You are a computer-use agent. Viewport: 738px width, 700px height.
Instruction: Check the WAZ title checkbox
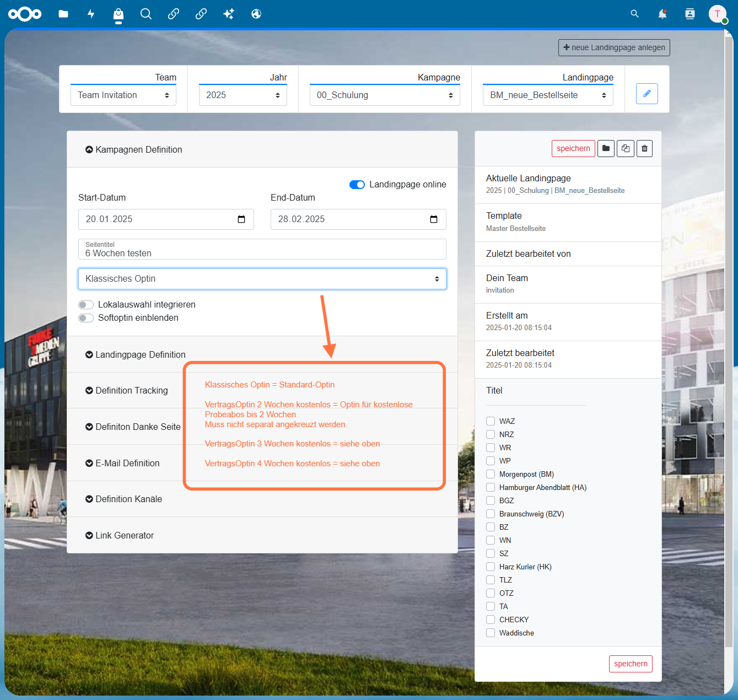pyautogui.click(x=491, y=421)
